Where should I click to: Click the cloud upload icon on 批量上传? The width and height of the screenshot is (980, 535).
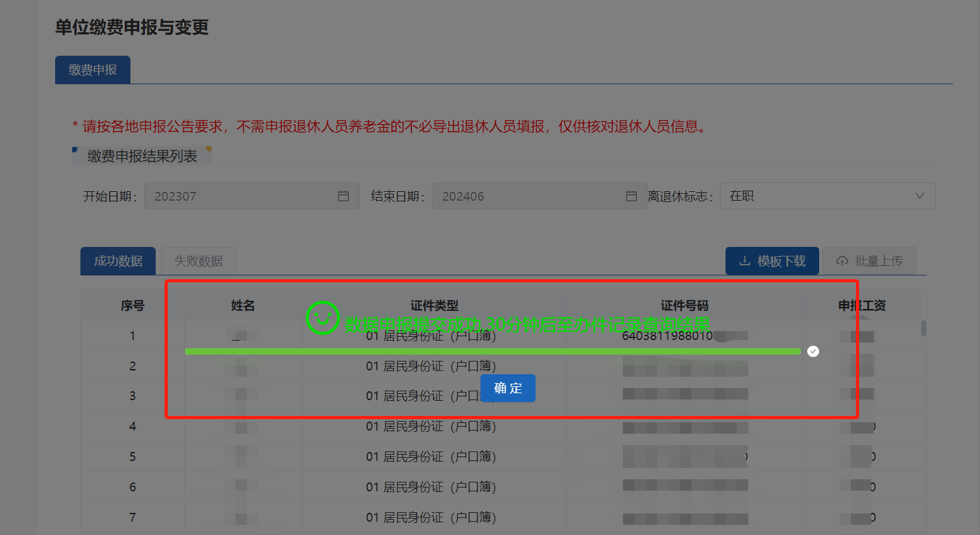coord(842,261)
